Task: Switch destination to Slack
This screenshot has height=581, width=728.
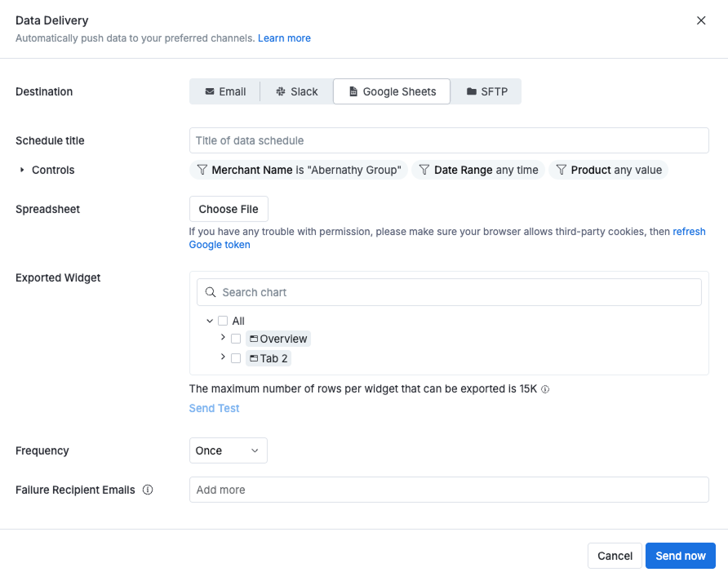Action: (297, 91)
